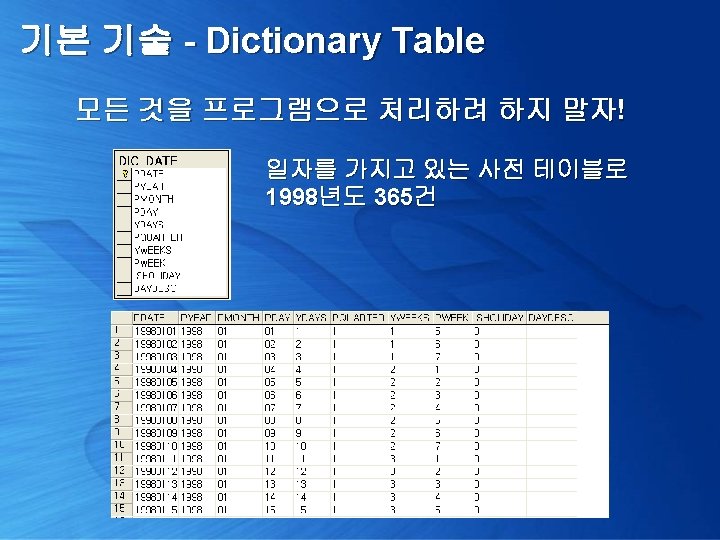Click PMONTH cell in row 19980105
This screenshot has width=720, height=540.
point(239,382)
